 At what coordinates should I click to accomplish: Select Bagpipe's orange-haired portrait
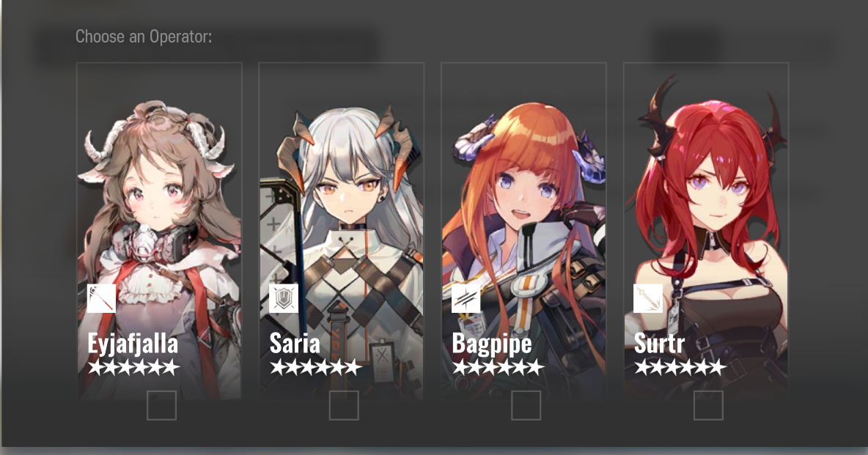point(523,231)
